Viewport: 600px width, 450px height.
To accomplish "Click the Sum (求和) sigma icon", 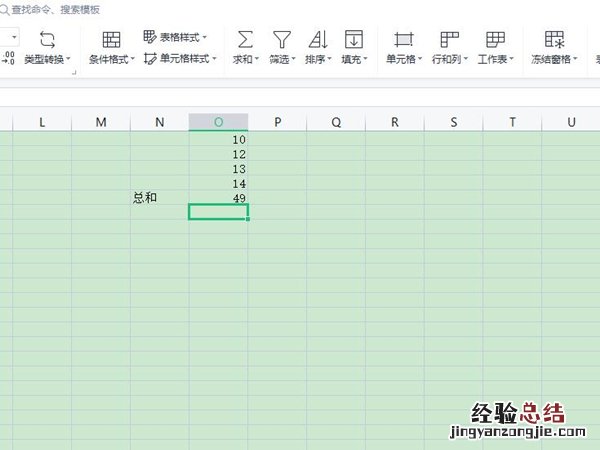I will point(245,39).
